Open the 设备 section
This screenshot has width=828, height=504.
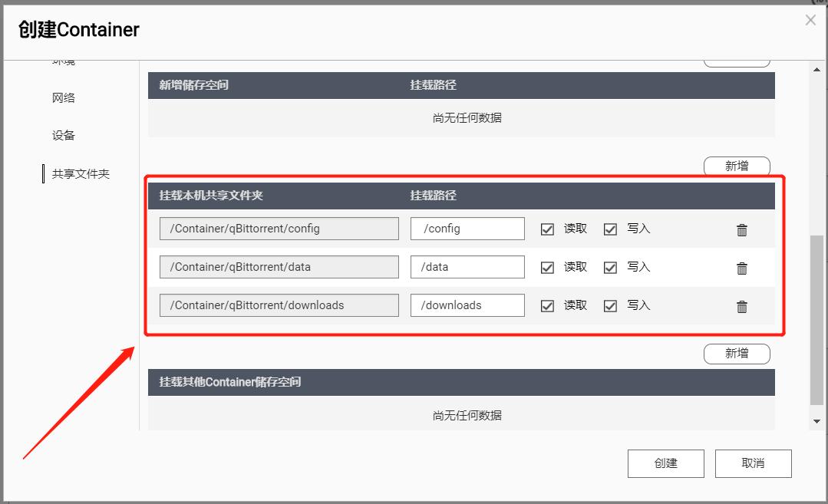[63, 135]
